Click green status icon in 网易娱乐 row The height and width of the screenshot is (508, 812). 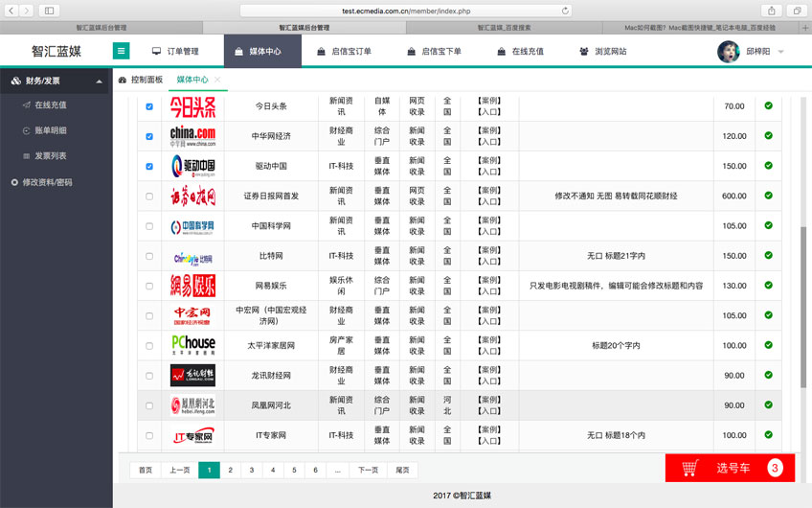point(769,285)
